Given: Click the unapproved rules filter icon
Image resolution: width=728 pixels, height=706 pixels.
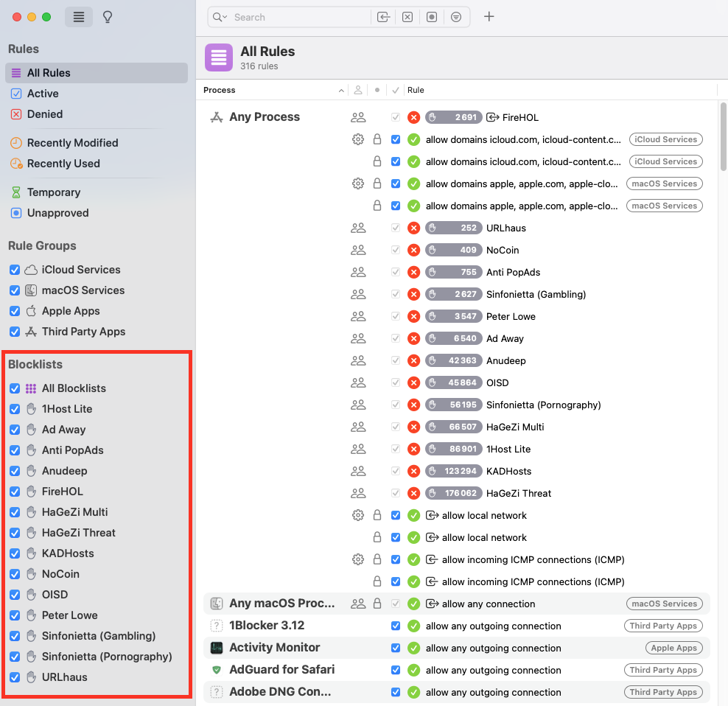Looking at the screenshot, I should pos(432,17).
